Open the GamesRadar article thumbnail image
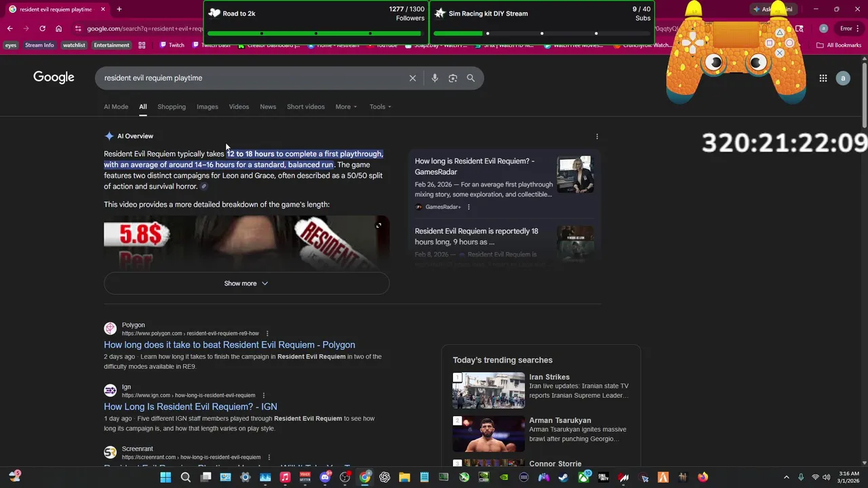 575,175
